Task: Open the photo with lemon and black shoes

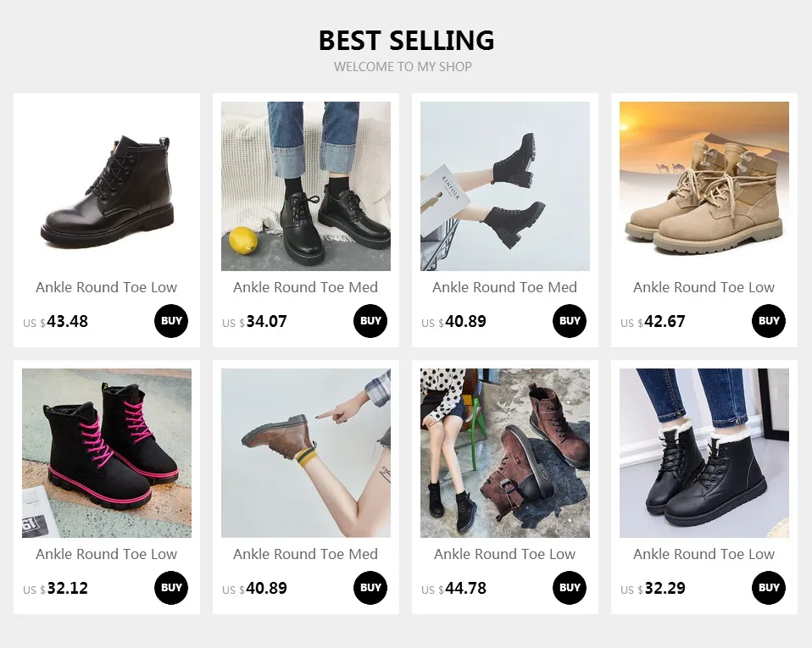Action: 306,186
